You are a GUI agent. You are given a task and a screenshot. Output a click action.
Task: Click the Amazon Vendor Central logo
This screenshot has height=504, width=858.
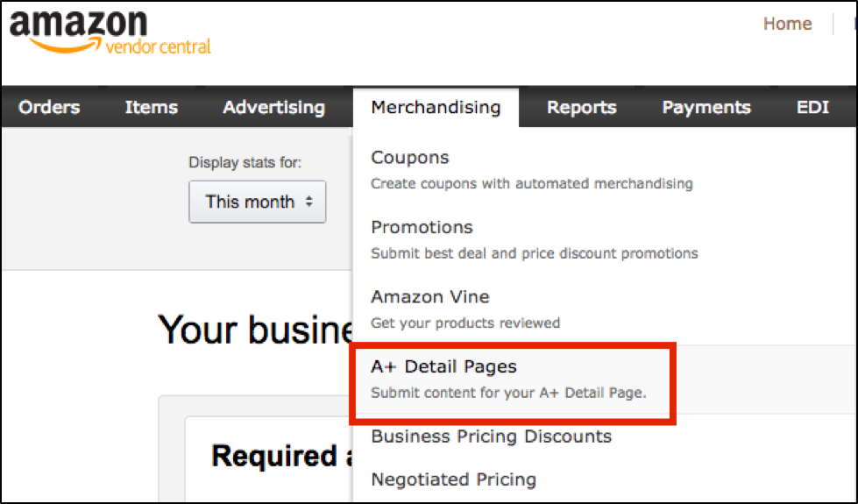click(x=110, y=32)
